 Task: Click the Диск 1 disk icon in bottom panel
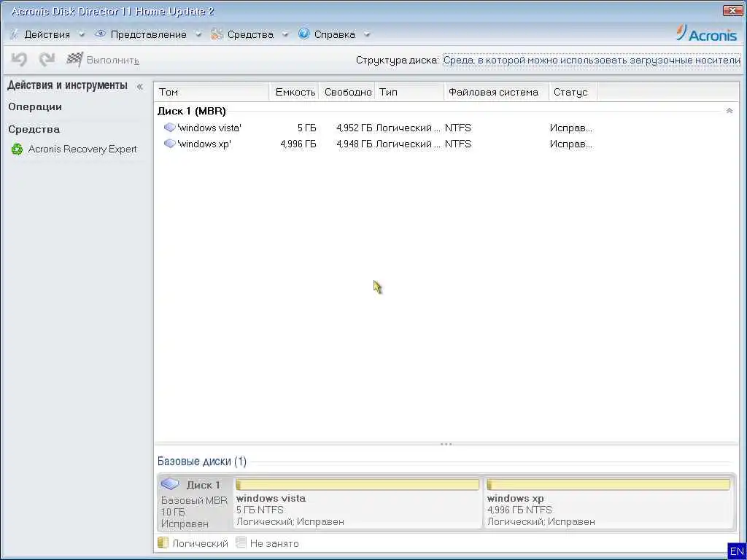pos(170,484)
